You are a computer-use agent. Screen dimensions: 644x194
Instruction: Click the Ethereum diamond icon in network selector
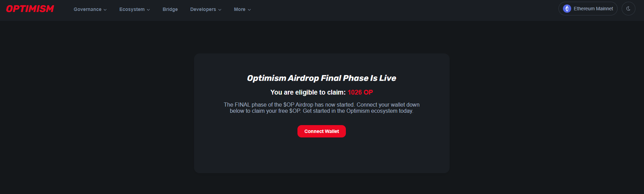pos(567,9)
